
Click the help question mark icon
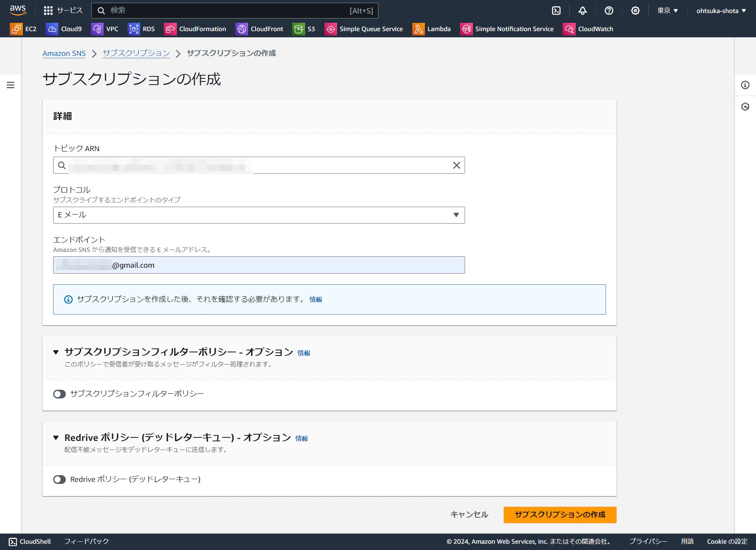click(609, 11)
